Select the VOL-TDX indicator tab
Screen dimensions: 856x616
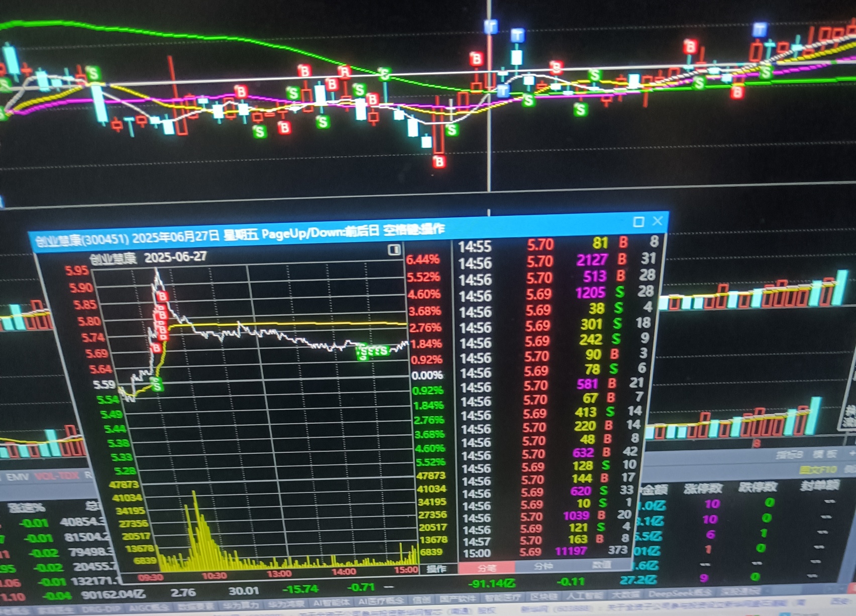[x=57, y=475]
